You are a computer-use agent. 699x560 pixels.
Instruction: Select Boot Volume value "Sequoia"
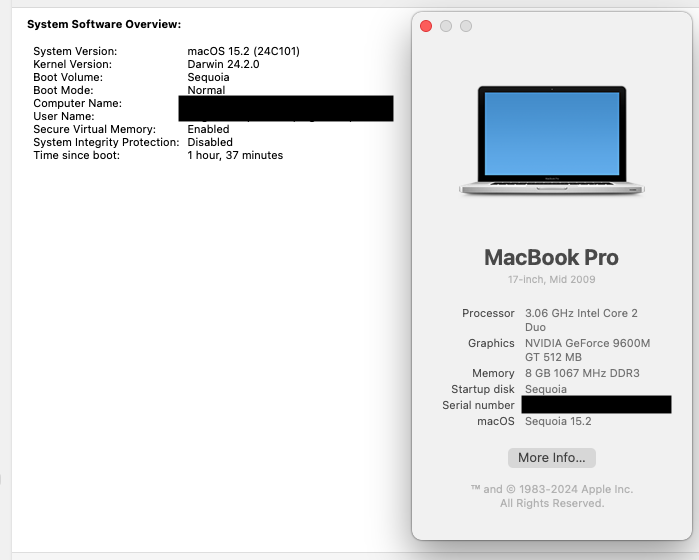[208, 77]
